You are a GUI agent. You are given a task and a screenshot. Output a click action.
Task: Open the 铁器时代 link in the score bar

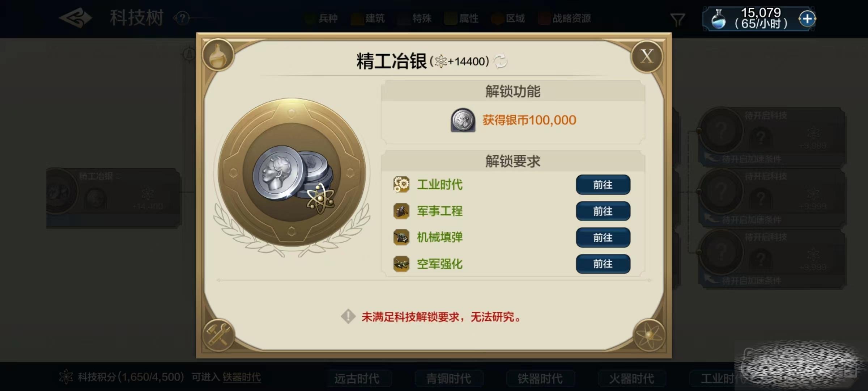242,377
